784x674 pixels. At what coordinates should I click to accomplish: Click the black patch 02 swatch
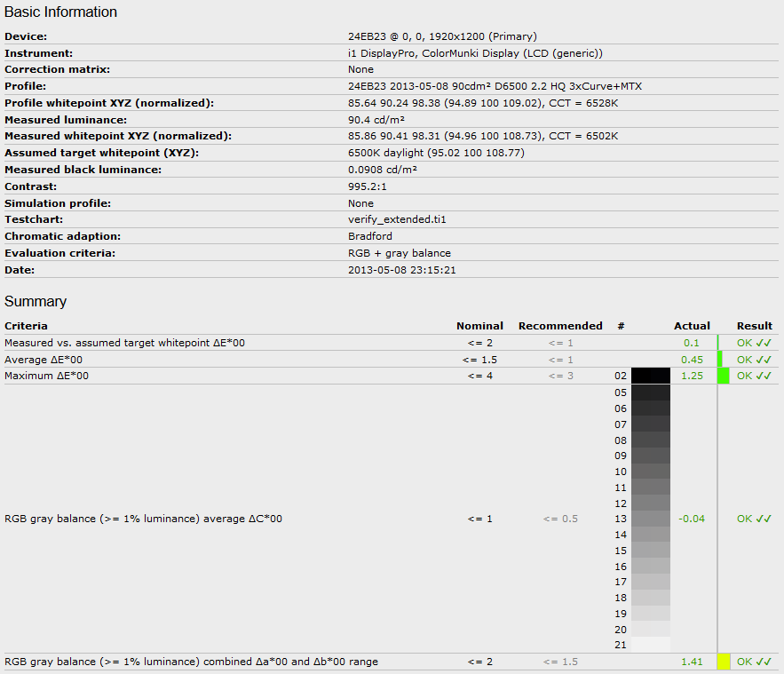[x=650, y=376]
